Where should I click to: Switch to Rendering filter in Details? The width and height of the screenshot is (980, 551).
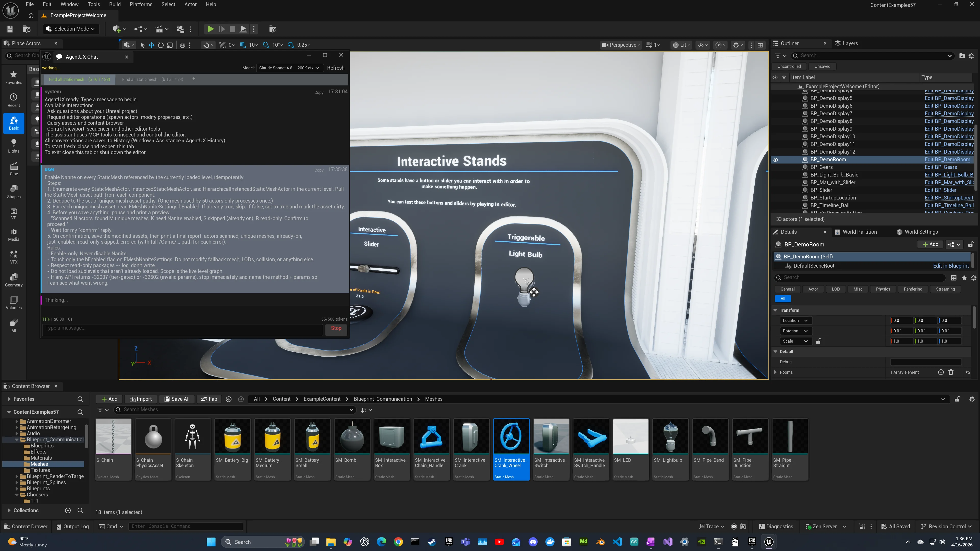coord(913,289)
